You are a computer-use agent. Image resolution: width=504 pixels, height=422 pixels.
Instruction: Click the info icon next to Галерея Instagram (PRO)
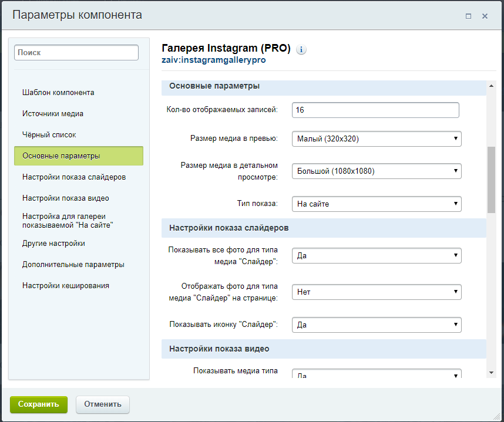(301, 50)
